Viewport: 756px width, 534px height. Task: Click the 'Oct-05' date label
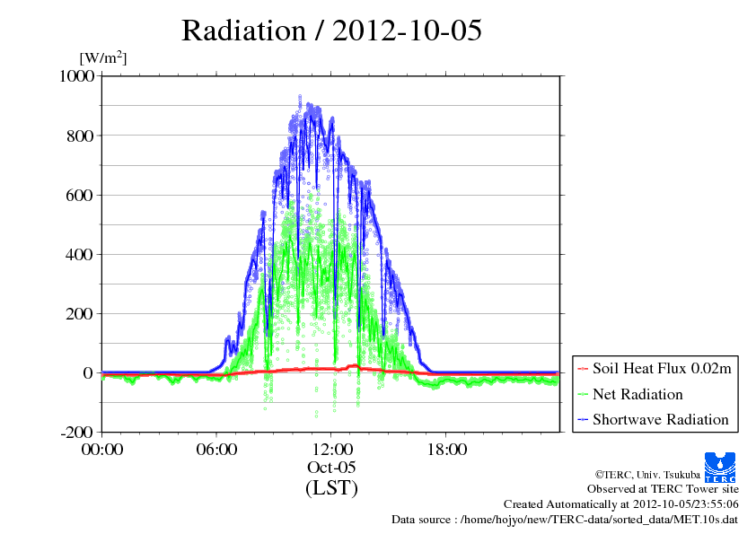point(331,467)
